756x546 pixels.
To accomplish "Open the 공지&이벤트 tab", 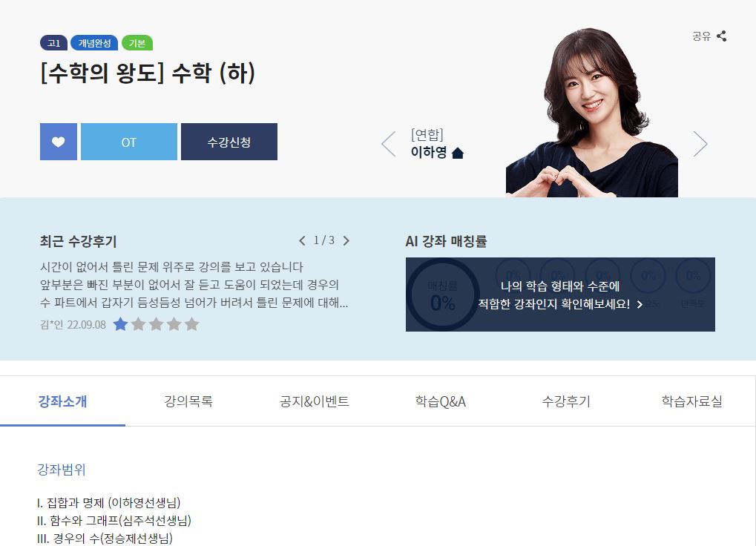I will [x=315, y=401].
